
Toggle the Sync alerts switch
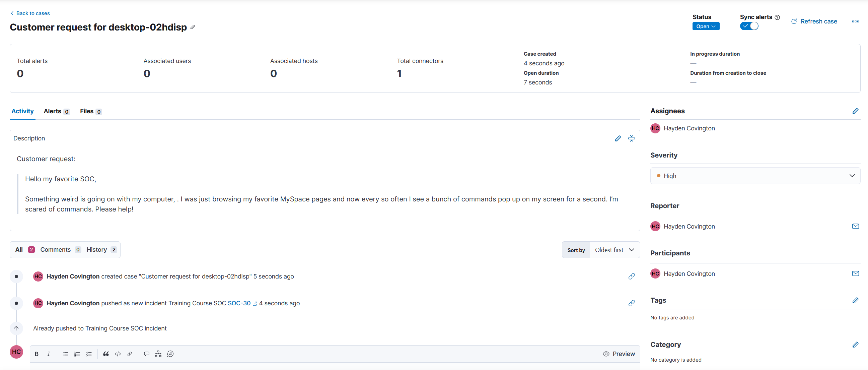(749, 26)
